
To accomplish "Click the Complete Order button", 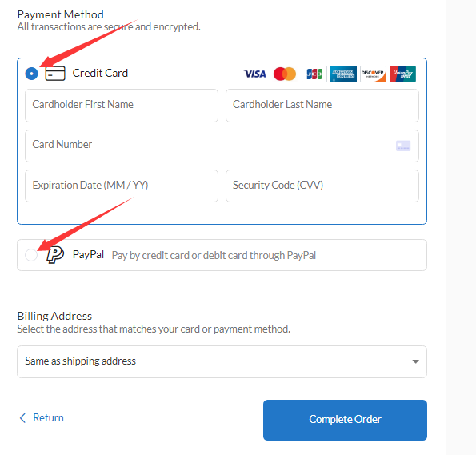I will tap(345, 420).
